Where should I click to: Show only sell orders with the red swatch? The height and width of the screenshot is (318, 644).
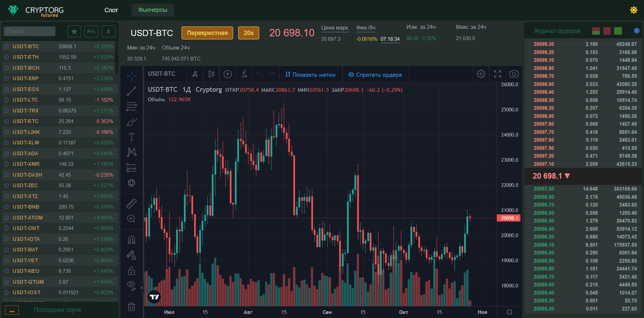[607, 31]
